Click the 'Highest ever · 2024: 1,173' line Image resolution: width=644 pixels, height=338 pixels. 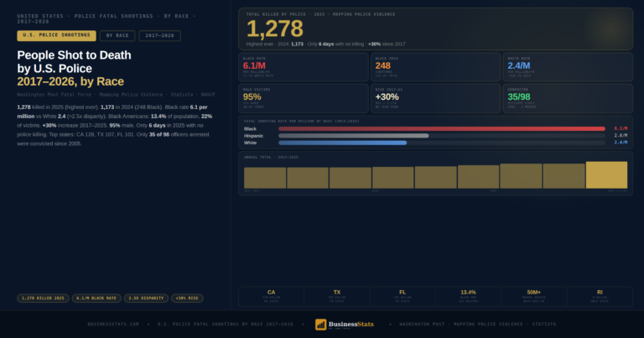coord(325,44)
